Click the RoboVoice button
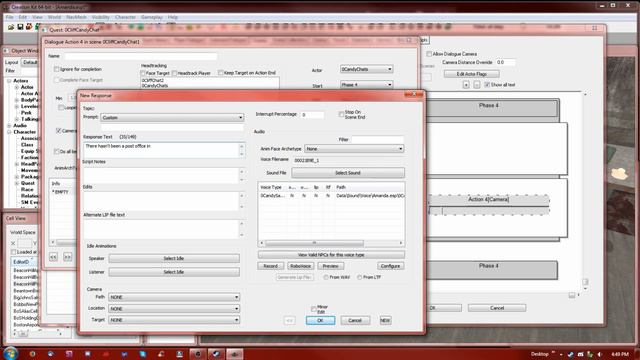The image size is (640, 360). [300, 266]
